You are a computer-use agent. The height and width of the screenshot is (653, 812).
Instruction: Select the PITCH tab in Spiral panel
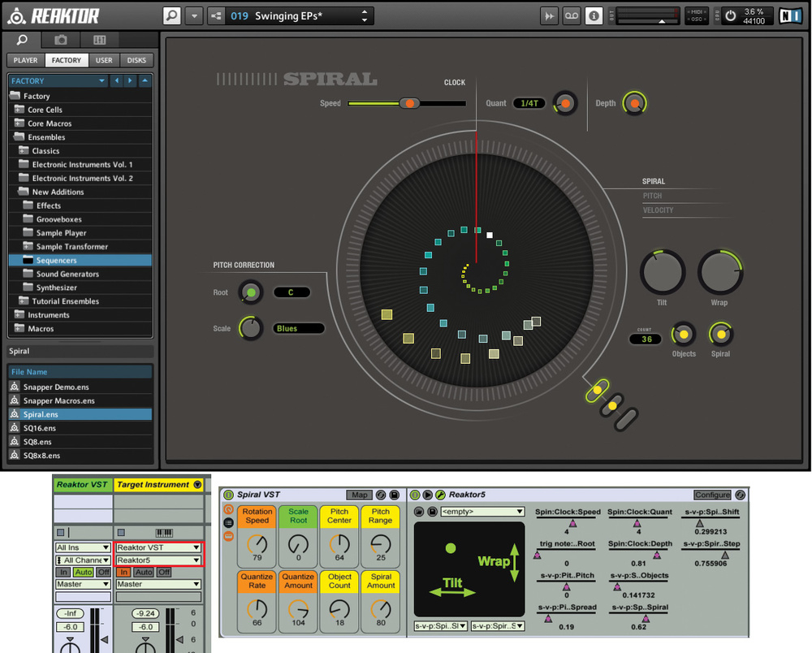coord(652,196)
